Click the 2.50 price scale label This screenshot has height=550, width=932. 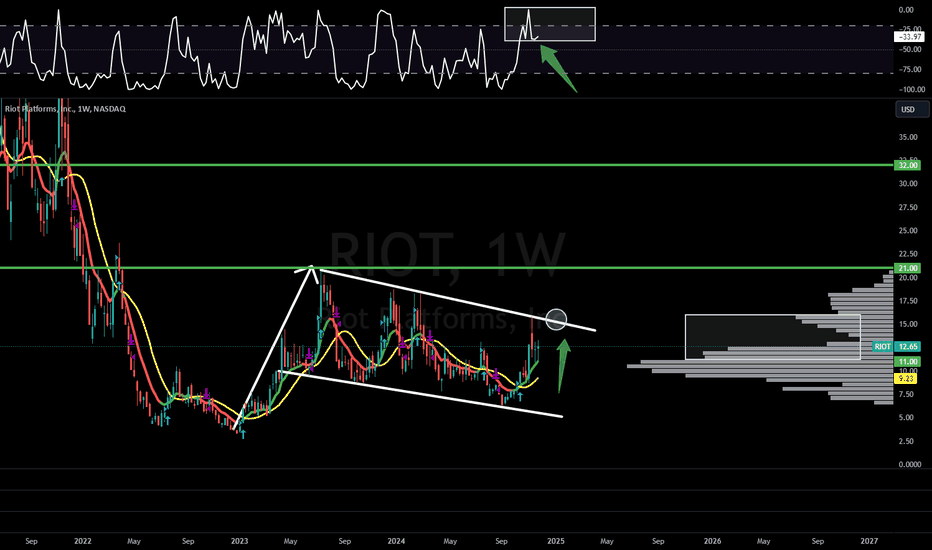coord(907,441)
